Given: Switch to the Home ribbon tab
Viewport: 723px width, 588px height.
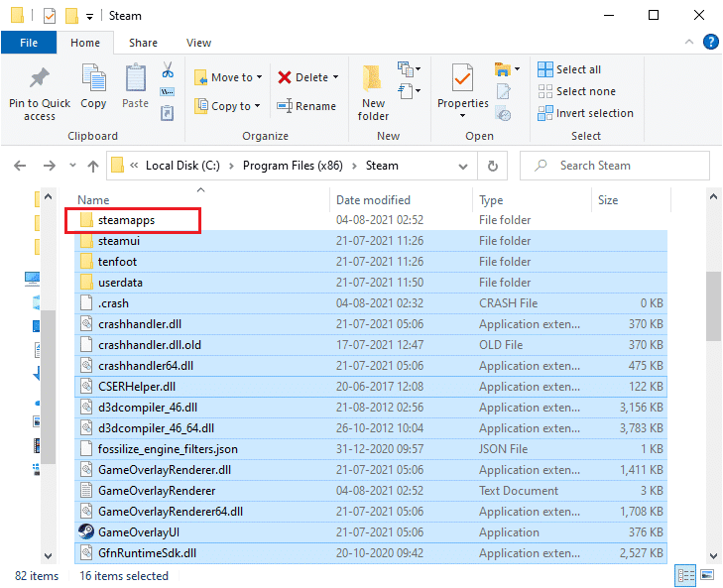Looking at the screenshot, I should tap(85, 43).
